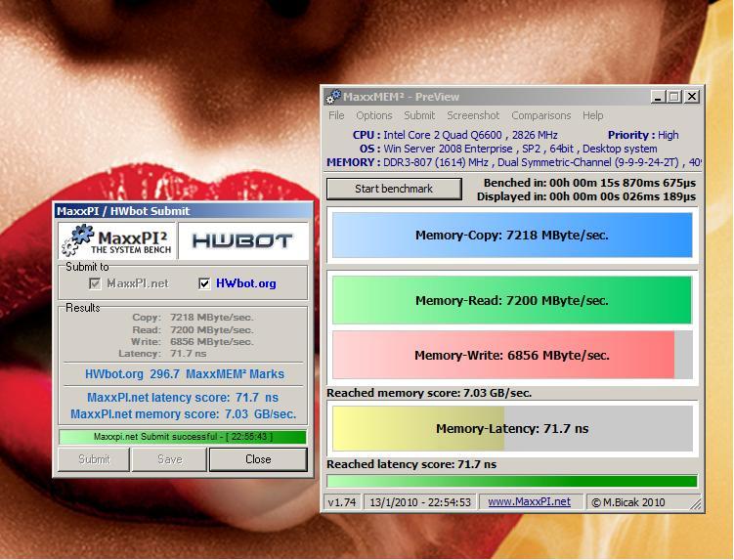Viewport: 734px width, 560px height.
Task: Click the Memory-Copy 7218 MByte/sec bar
Action: pos(512,236)
